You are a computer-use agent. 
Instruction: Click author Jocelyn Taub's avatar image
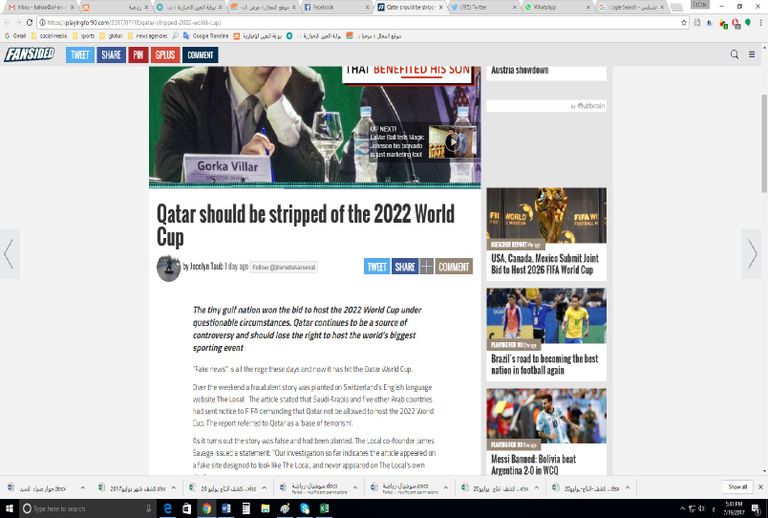(168, 267)
